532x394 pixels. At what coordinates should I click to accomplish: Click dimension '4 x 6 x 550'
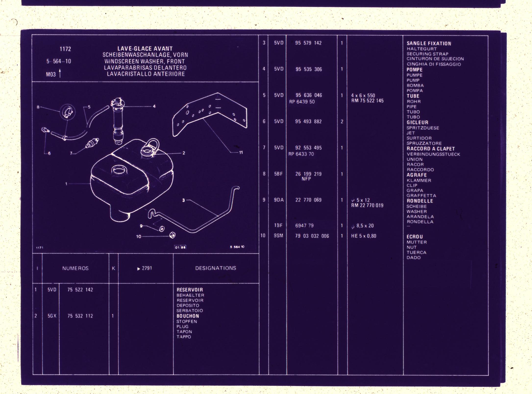tap(363, 95)
